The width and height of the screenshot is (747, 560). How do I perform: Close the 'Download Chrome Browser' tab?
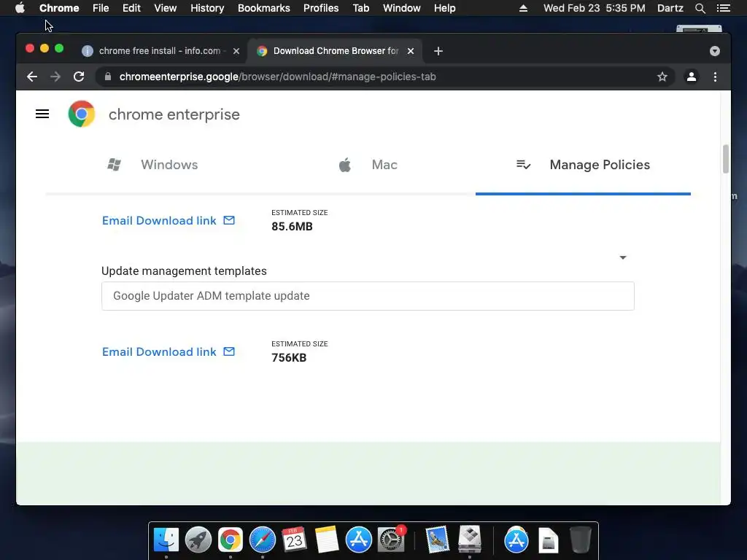(x=411, y=51)
